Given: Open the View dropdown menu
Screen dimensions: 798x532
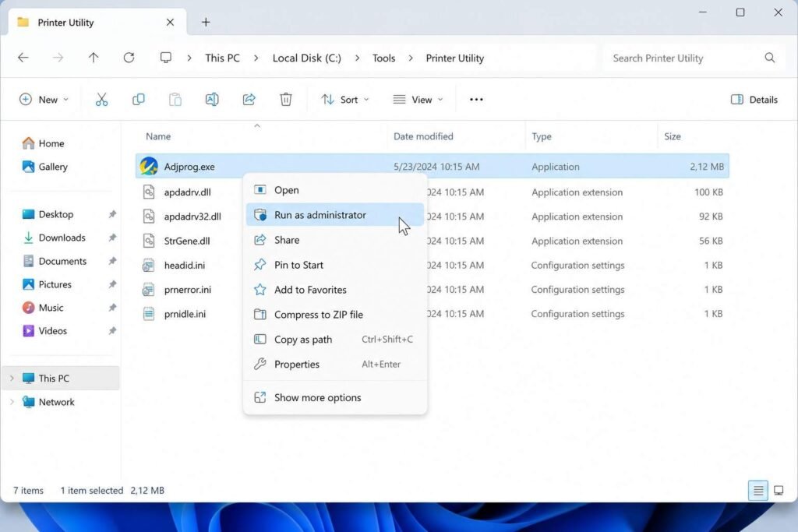Looking at the screenshot, I should pos(418,100).
